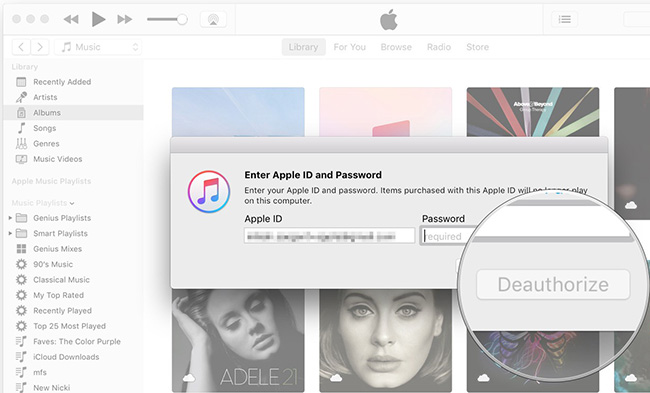Open Genres in the sidebar
Image resolution: width=650 pixels, height=393 pixels.
tap(46, 143)
